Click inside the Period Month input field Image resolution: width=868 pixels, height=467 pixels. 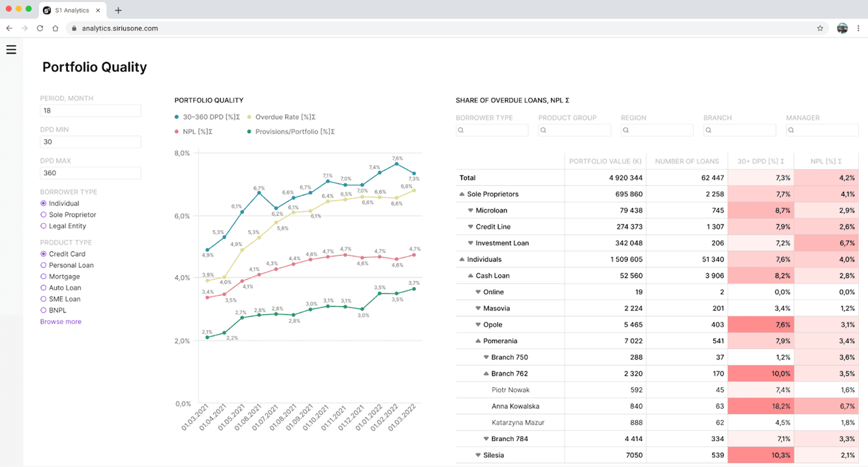pos(90,110)
